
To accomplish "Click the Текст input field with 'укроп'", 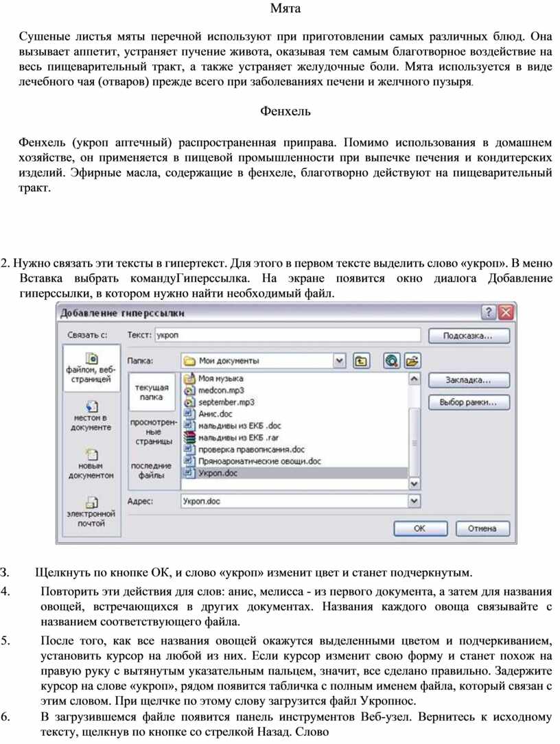I will pyautogui.click(x=288, y=335).
